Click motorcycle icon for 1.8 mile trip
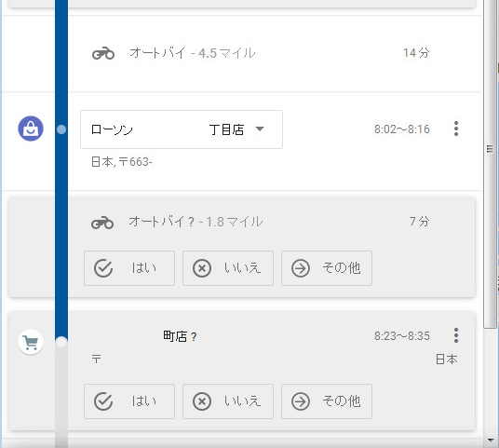Image resolution: width=499 pixels, height=448 pixels. tap(102, 223)
